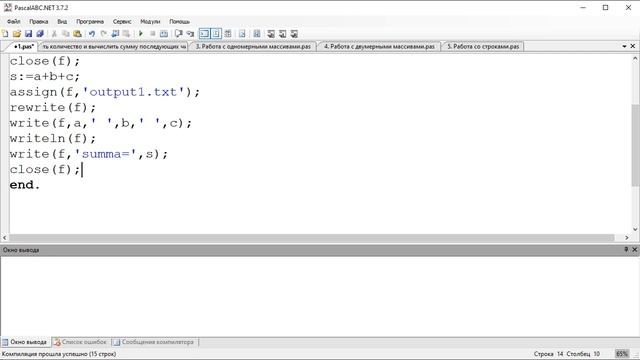Viewport: 640px width, 360px height.
Task: Switch to the •1.pas* tab
Action: [x=23, y=47]
